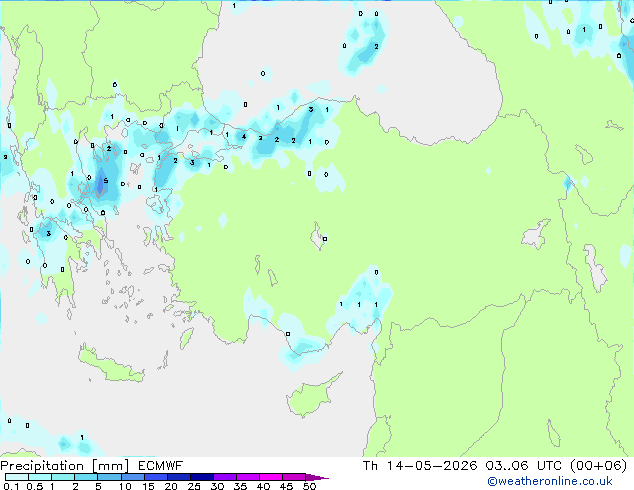
Task: Click the 45–50 mm legend color box
Action: coord(294,477)
